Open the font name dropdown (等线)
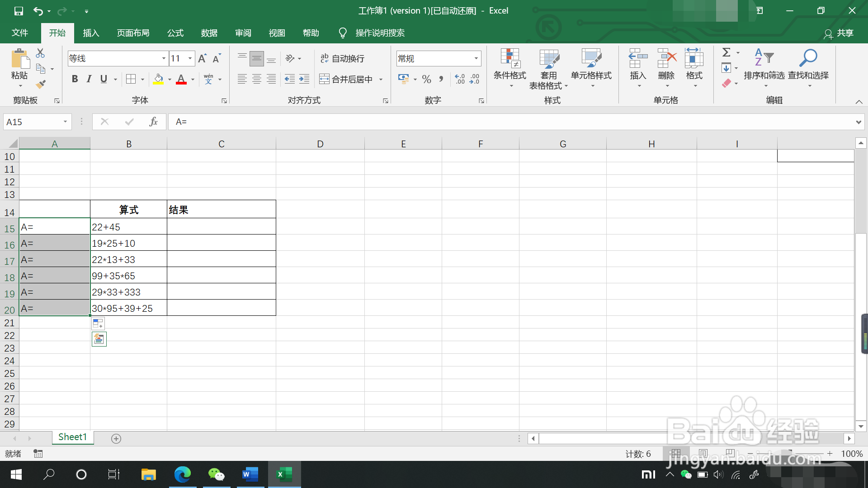The width and height of the screenshot is (868, 488). coord(164,58)
